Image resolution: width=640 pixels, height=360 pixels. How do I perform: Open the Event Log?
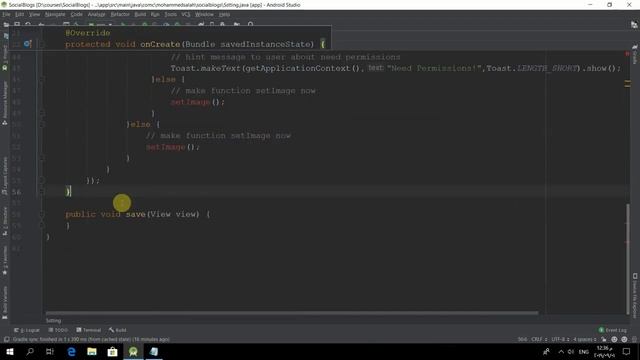612,330
